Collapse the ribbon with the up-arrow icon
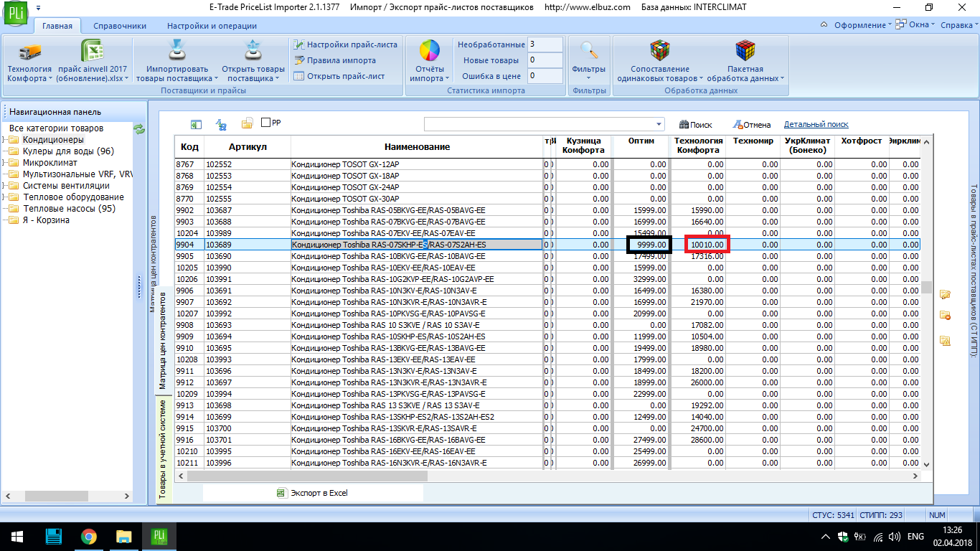The width and height of the screenshot is (980, 551). click(823, 25)
